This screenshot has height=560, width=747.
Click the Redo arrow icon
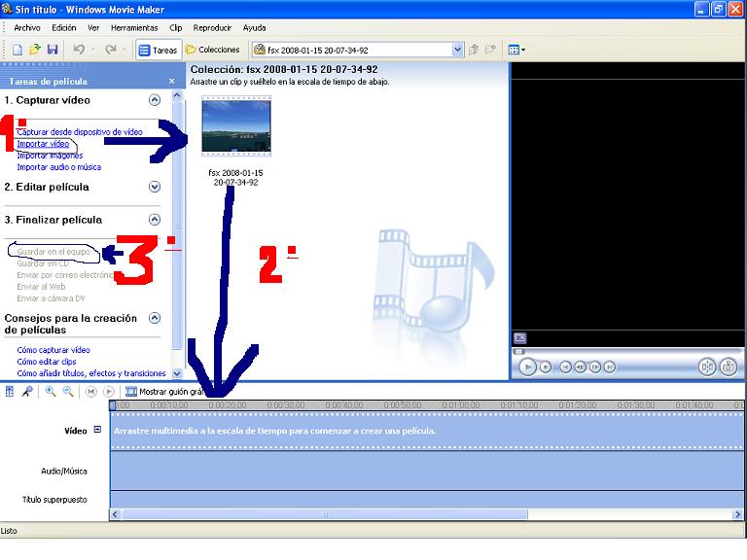point(111,50)
